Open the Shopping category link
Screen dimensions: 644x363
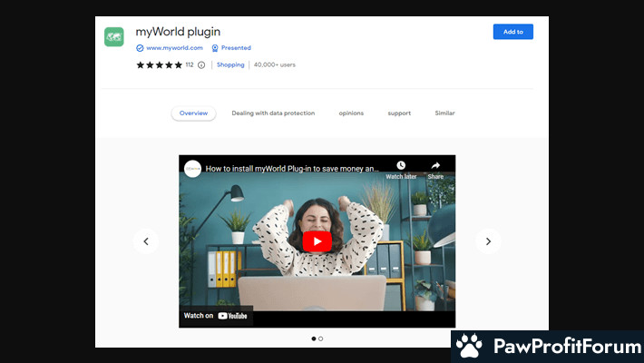tap(230, 65)
